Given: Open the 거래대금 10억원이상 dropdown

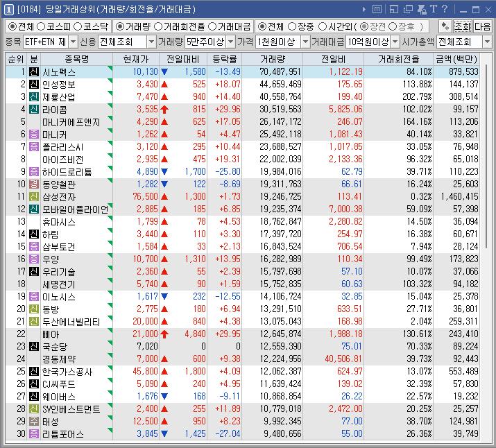Looking at the screenshot, I should [x=395, y=42].
